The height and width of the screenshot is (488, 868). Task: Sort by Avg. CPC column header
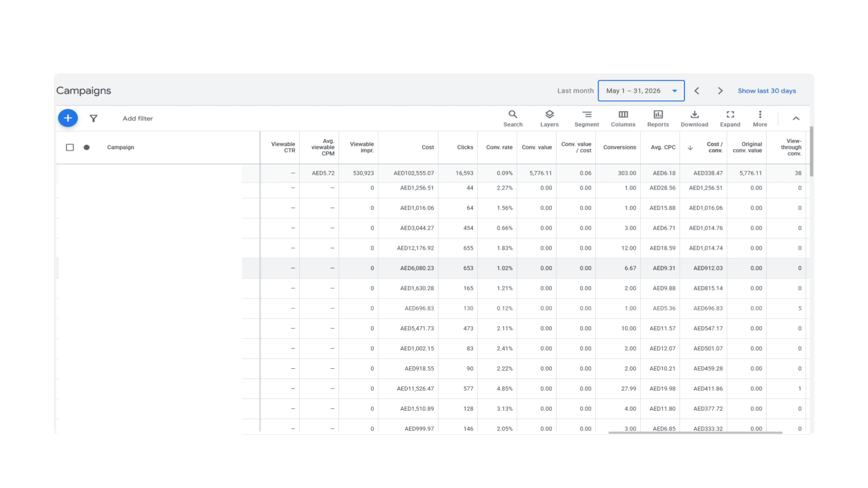pyautogui.click(x=663, y=147)
